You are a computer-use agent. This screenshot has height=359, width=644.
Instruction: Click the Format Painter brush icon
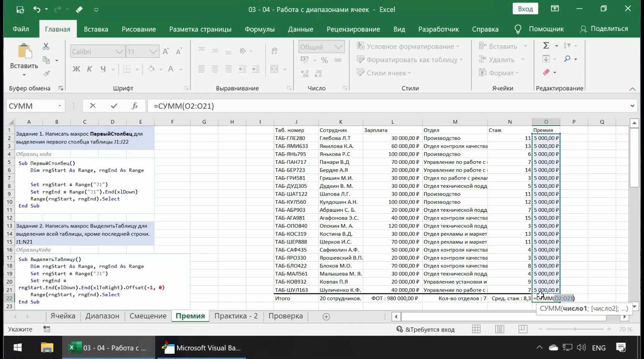click(47, 73)
